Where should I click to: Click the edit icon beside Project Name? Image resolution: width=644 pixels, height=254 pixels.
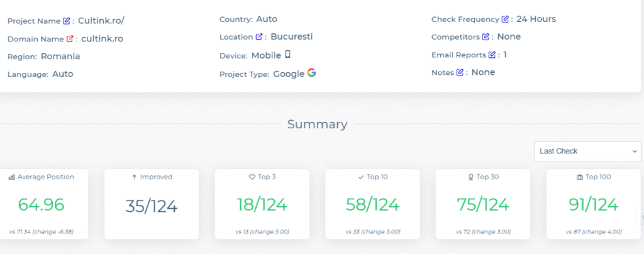pyautogui.click(x=67, y=21)
